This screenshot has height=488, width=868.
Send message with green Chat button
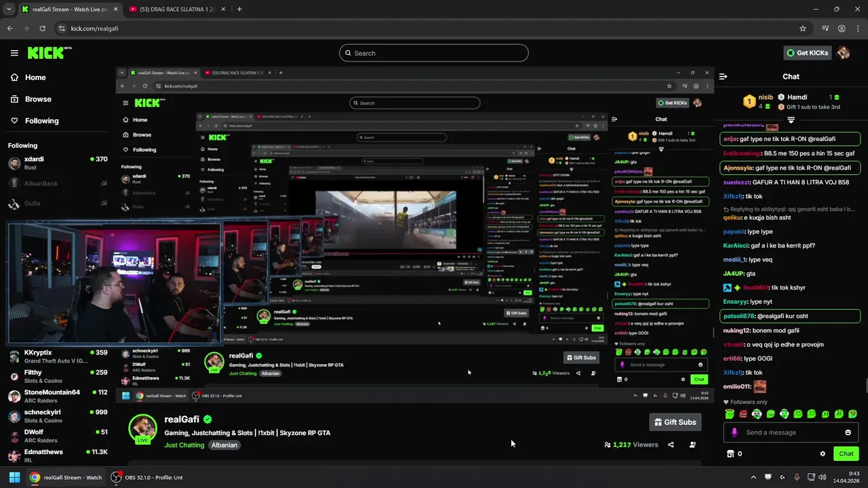(x=846, y=453)
